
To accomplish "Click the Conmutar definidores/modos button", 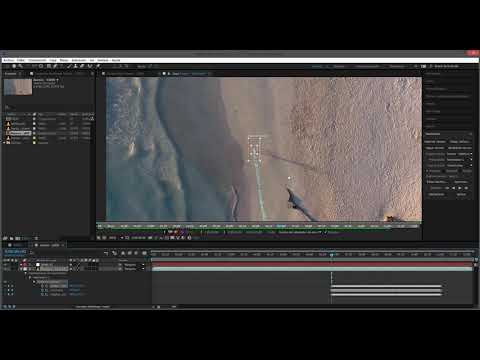I will point(93,306).
